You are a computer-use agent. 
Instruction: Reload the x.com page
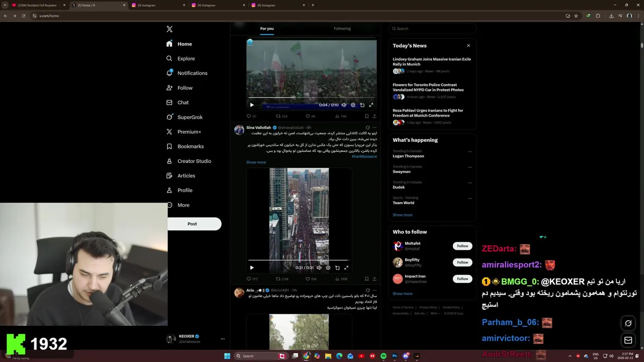pyautogui.click(x=23, y=16)
